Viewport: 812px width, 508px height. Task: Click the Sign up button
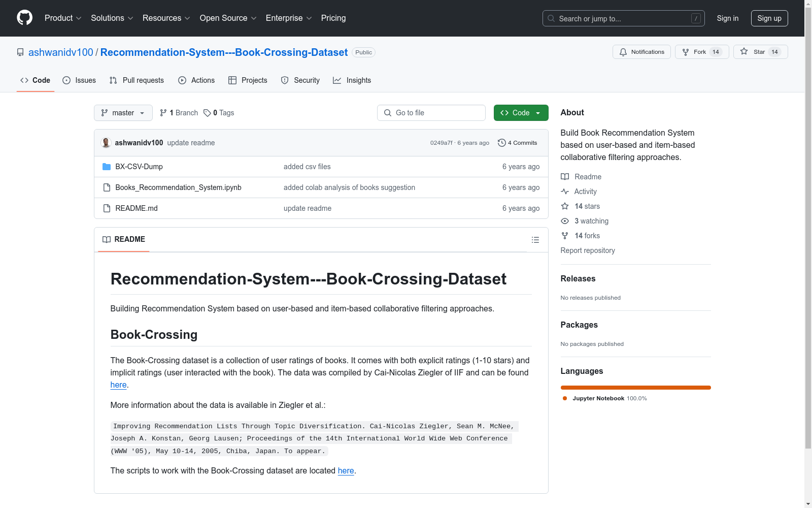[x=769, y=18]
